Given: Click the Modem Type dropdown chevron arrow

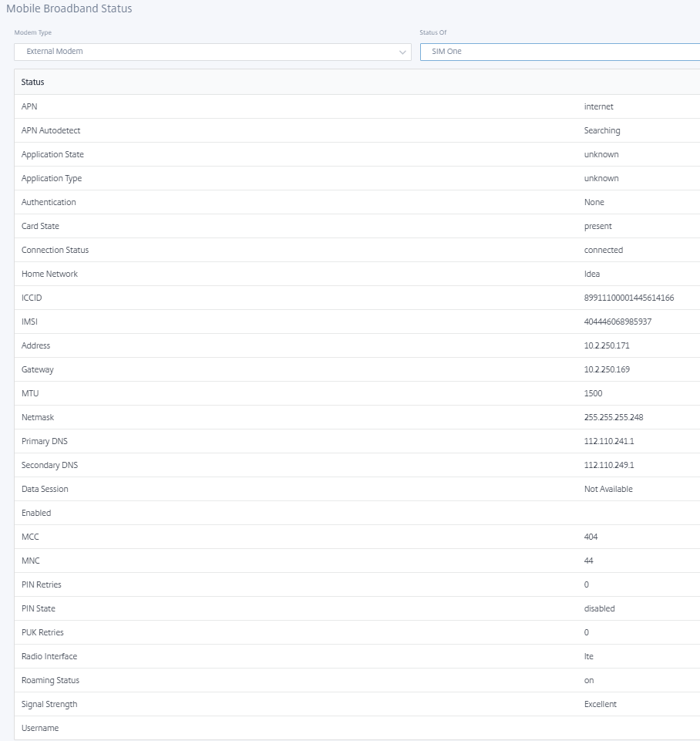Looking at the screenshot, I should [402, 52].
